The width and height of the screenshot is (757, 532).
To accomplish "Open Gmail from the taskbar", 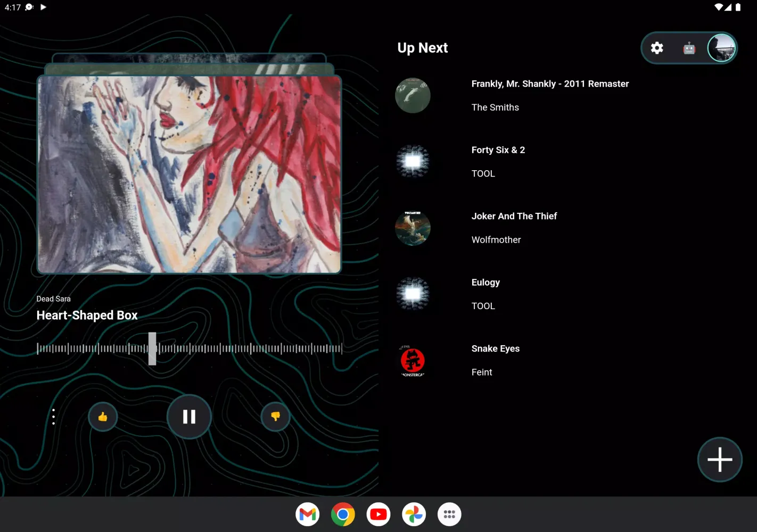I will [308, 514].
